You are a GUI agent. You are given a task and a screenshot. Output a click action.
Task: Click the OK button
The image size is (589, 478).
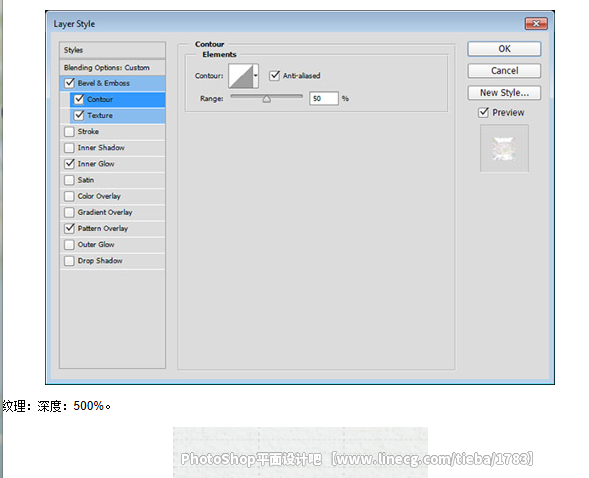(504, 49)
